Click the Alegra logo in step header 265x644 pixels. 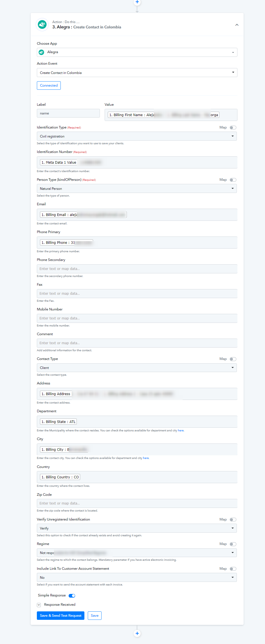pos(42,24)
